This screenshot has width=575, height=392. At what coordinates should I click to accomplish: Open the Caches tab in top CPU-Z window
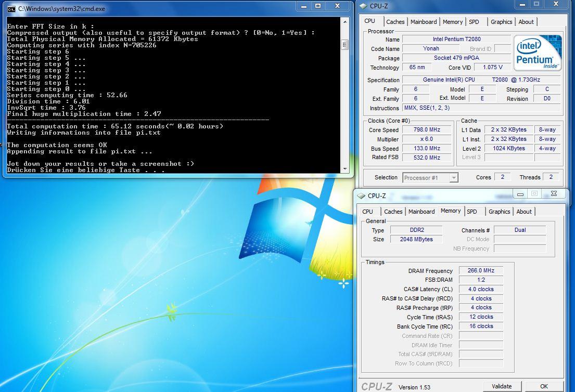click(395, 22)
